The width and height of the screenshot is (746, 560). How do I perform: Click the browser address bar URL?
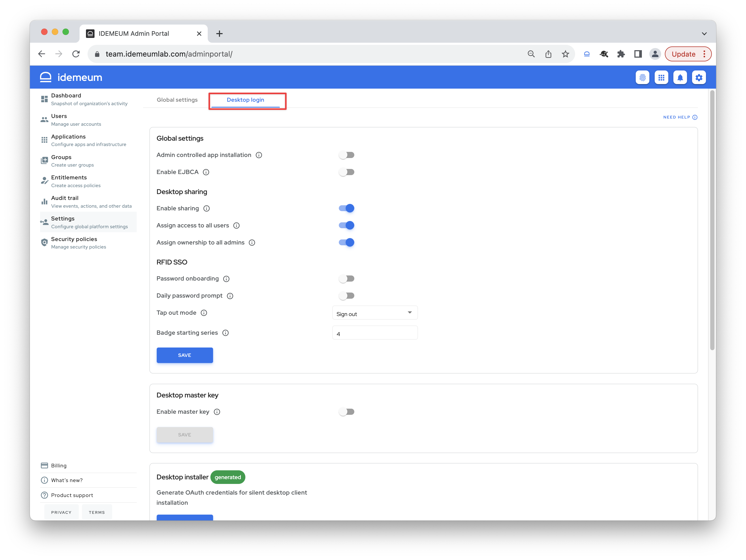click(169, 54)
